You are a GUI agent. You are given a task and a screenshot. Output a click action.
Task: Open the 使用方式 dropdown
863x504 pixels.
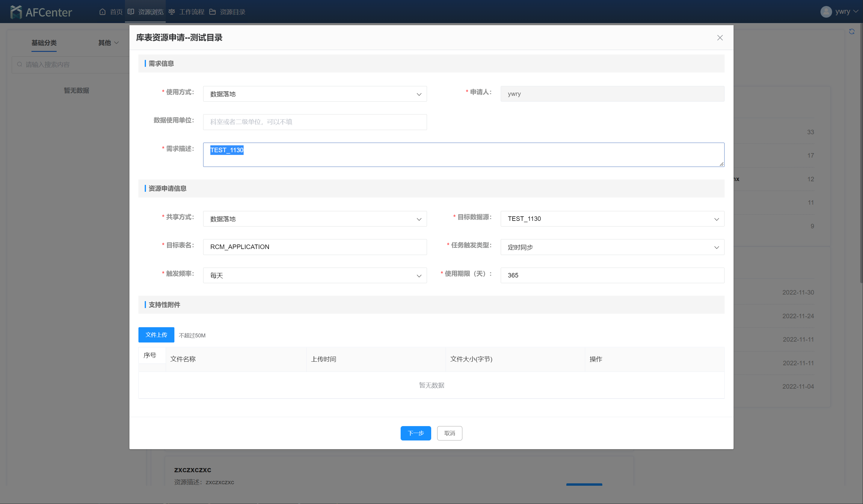coord(315,94)
